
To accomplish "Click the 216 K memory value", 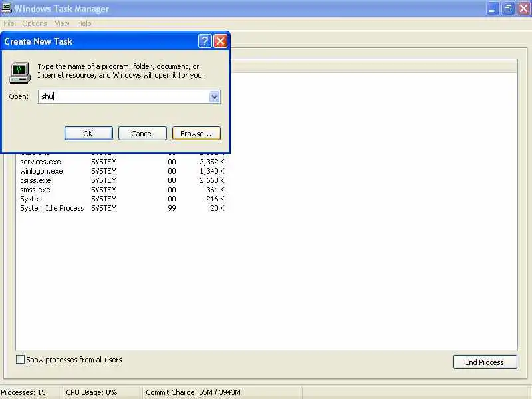I will [x=215, y=199].
